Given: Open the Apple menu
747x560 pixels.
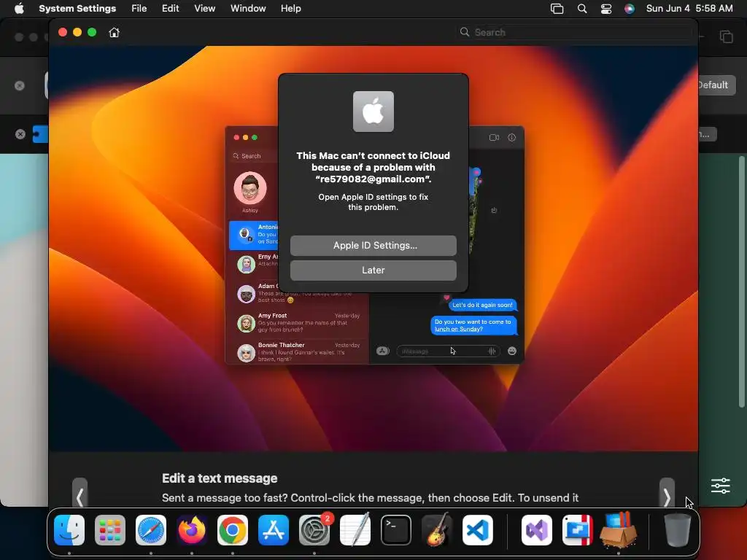Looking at the screenshot, I should coord(19,9).
